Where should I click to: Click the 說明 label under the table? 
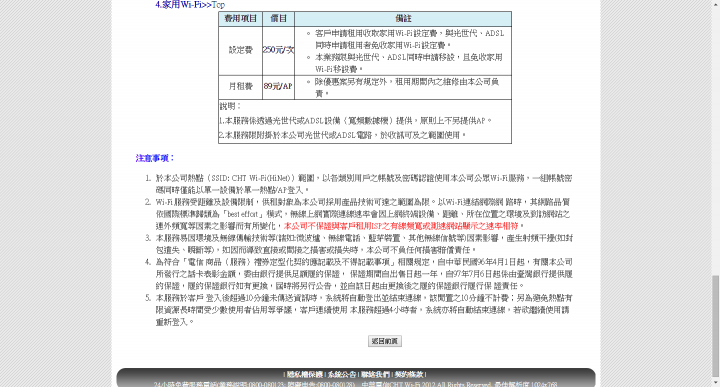click(230, 107)
